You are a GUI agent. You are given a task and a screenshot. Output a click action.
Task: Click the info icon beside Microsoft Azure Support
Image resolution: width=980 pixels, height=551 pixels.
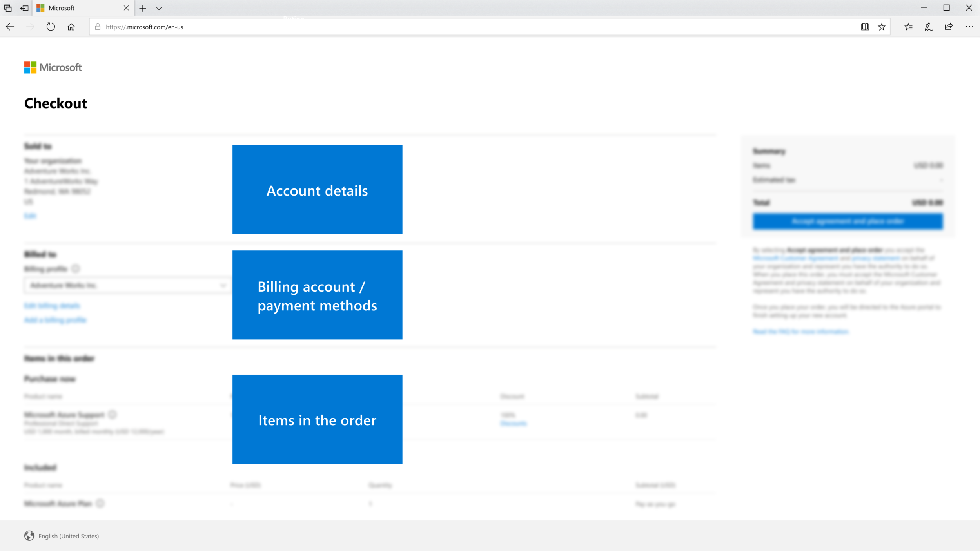(113, 414)
